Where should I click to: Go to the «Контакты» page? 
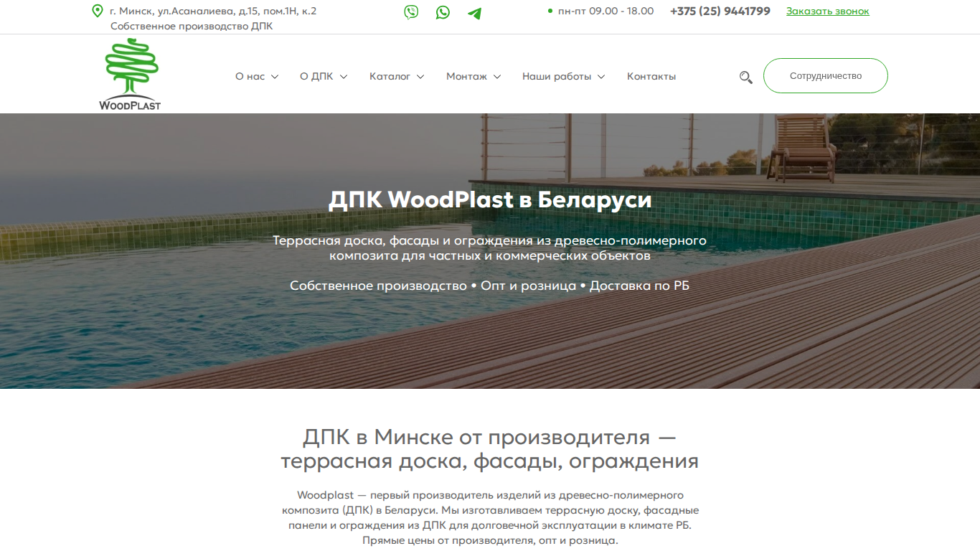click(651, 76)
